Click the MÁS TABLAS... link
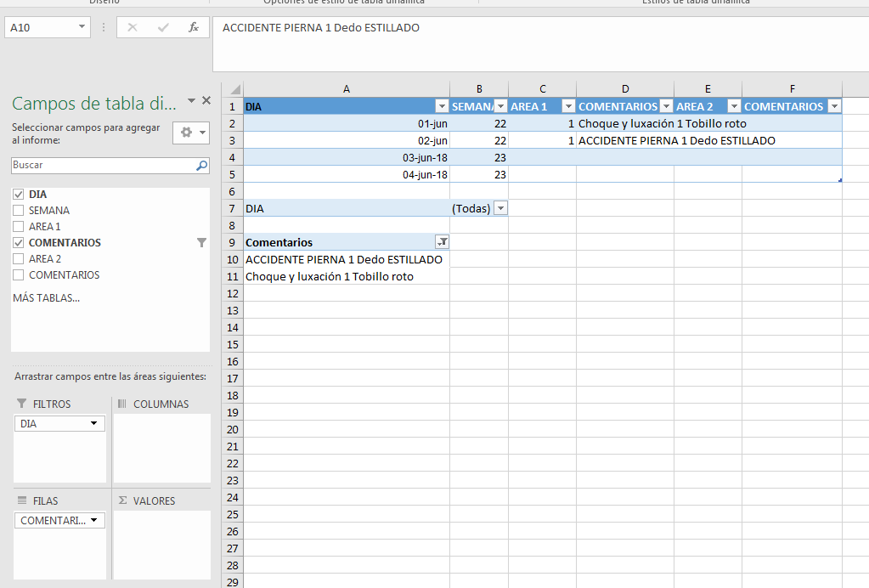869x588 pixels. point(46,298)
